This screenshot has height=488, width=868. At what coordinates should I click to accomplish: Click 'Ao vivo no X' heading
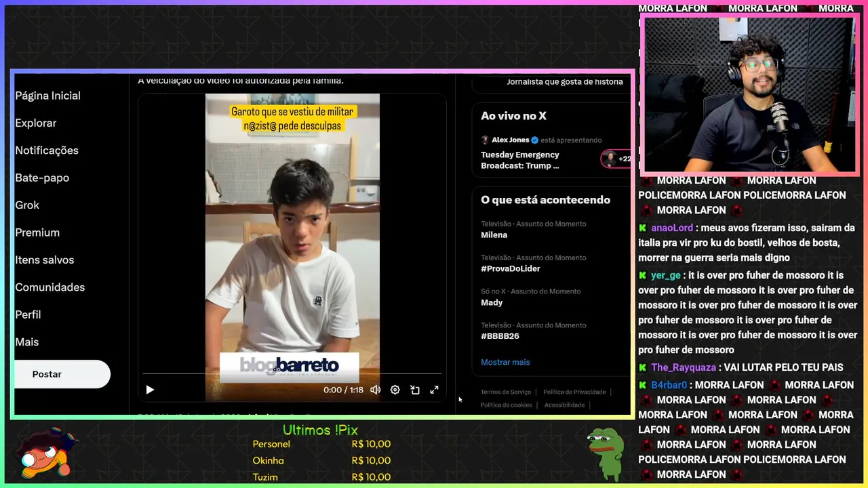point(513,116)
